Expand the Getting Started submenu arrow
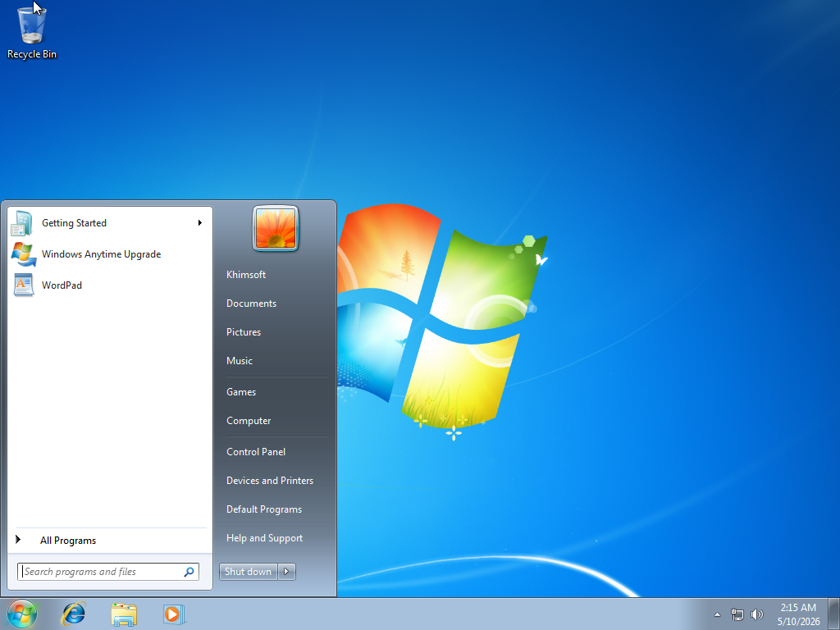 click(x=200, y=223)
